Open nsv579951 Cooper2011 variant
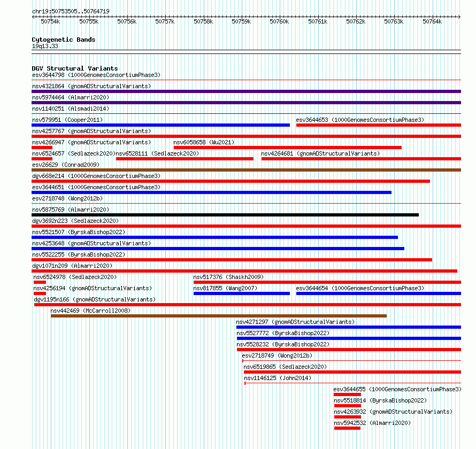The height and width of the screenshot is (449, 476). point(67,120)
